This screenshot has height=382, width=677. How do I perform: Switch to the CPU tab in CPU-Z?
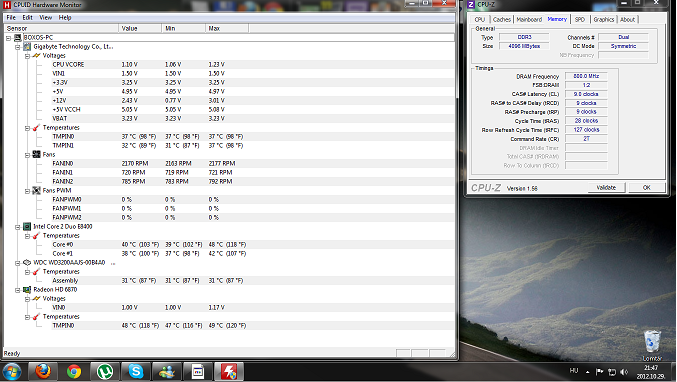pos(480,19)
